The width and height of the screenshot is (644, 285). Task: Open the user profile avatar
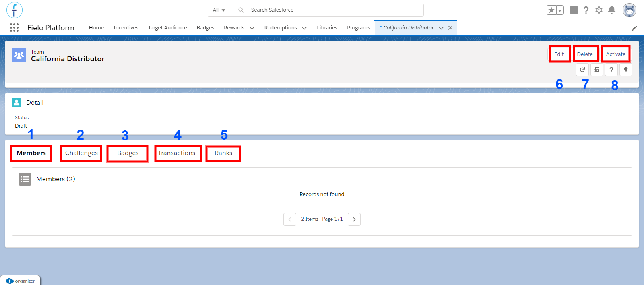tap(630, 10)
